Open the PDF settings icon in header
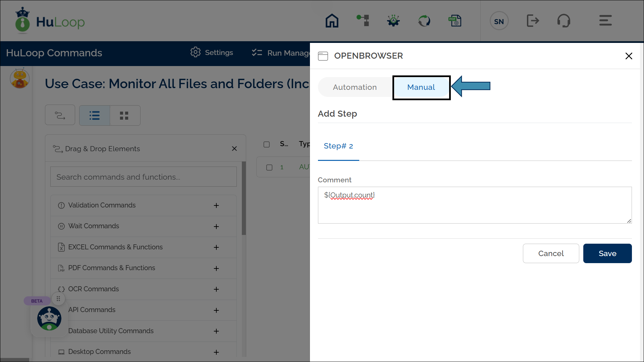644x362 pixels. [x=455, y=20]
